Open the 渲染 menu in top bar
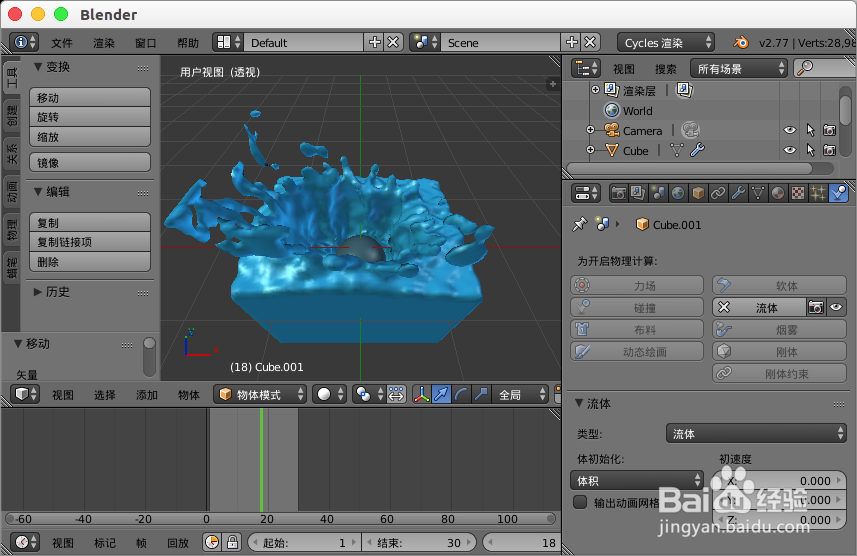The width and height of the screenshot is (857, 556). [104, 43]
